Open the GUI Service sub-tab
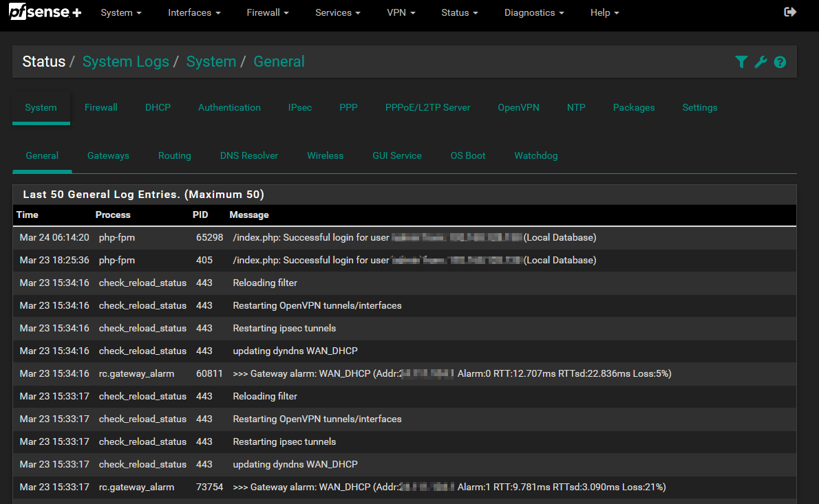Screen dimensions: 819x504 (397, 155)
